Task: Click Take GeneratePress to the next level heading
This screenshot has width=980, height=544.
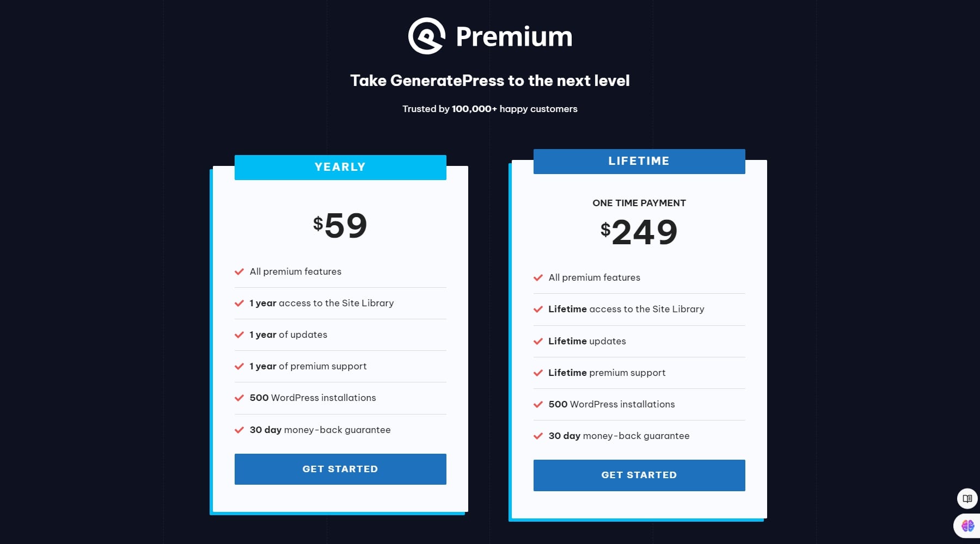Action: [x=490, y=80]
